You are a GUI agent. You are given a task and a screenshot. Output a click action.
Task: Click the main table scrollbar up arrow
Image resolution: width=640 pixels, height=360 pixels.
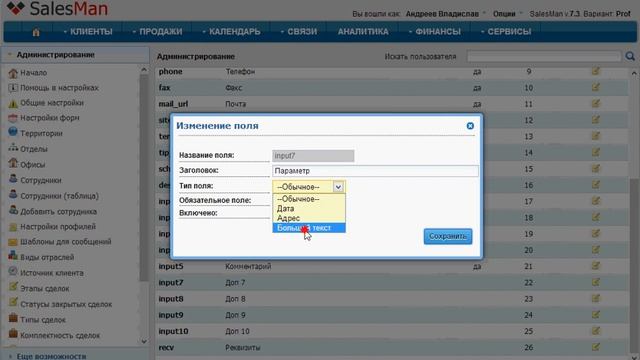pyautogui.click(x=634, y=73)
